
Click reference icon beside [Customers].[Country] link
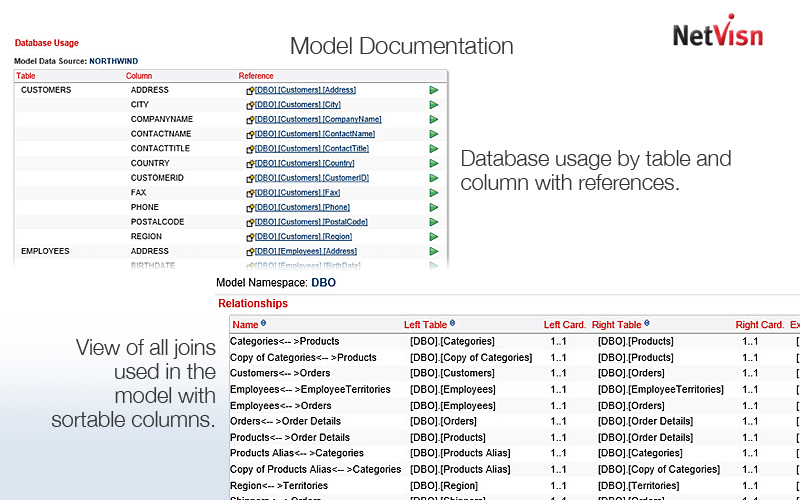tap(250, 164)
